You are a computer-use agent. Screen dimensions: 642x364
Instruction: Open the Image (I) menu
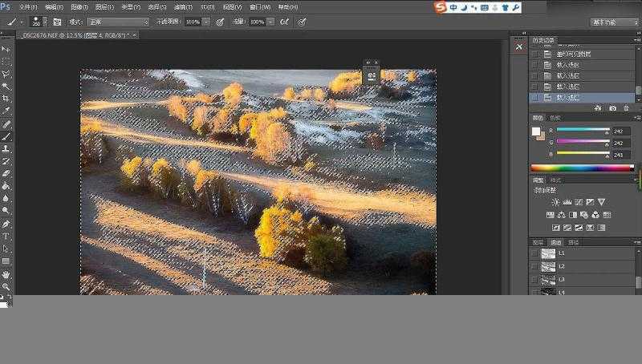79,7
